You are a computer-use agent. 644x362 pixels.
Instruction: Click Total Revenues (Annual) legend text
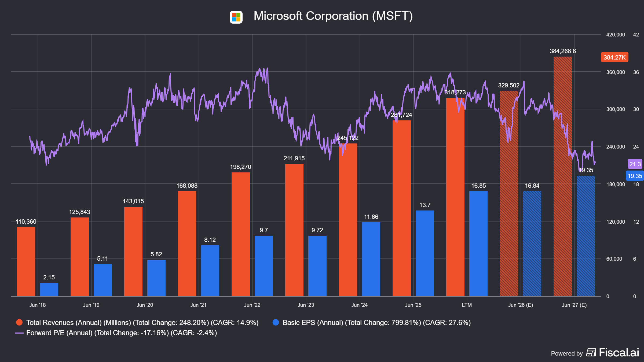pyautogui.click(x=142, y=322)
